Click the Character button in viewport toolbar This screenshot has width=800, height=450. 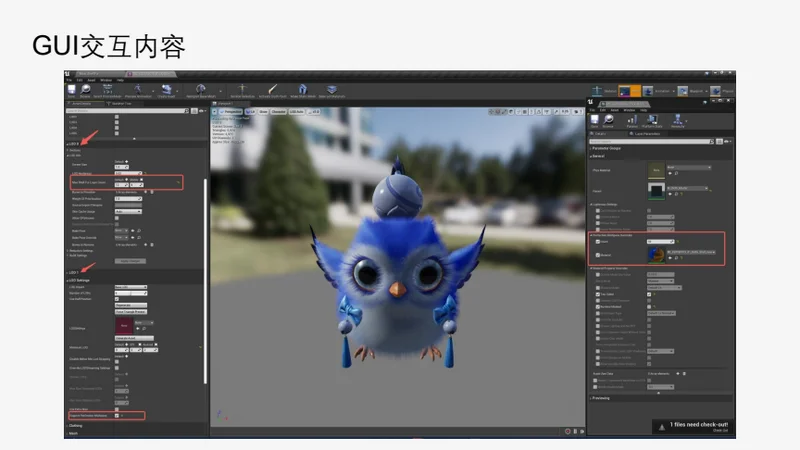279,111
